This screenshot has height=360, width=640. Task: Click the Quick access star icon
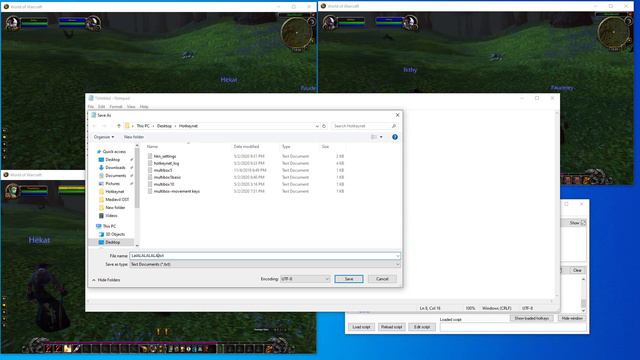98,152
